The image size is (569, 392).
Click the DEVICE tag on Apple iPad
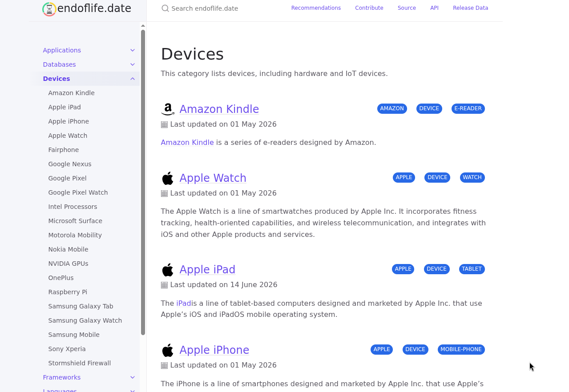point(436,269)
